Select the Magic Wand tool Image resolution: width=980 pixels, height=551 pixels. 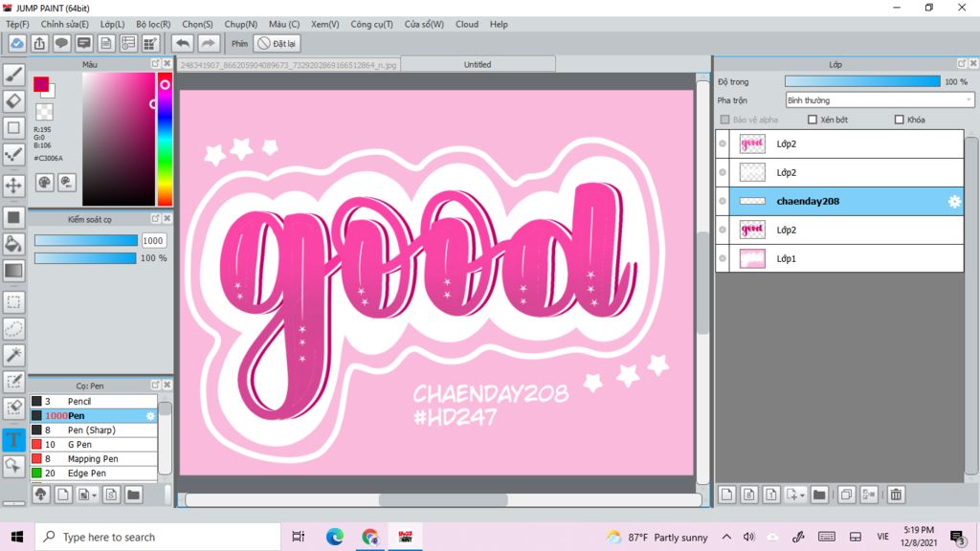pyautogui.click(x=13, y=355)
